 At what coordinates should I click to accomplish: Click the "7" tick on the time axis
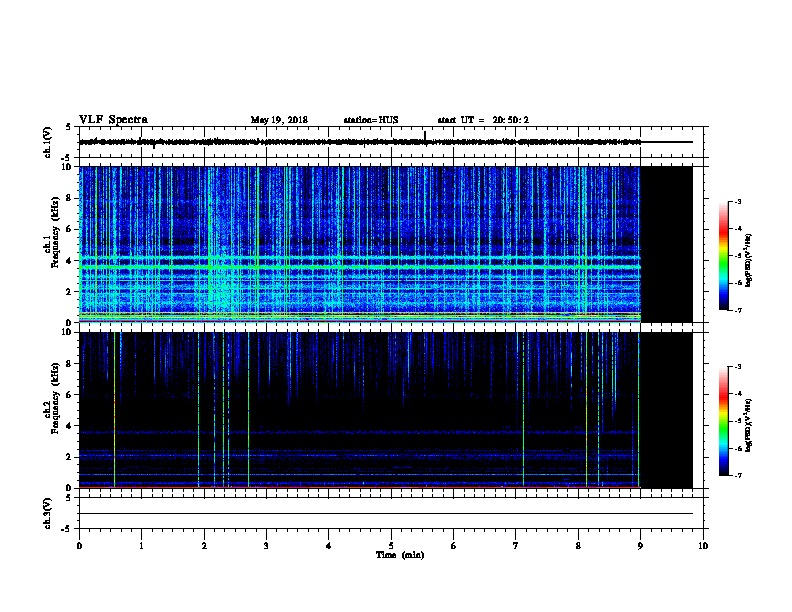[x=516, y=546]
